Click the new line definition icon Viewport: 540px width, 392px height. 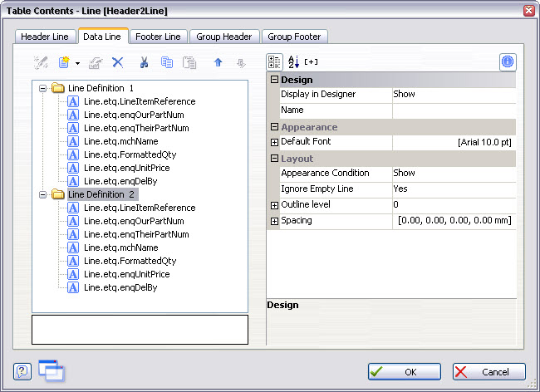(64, 62)
